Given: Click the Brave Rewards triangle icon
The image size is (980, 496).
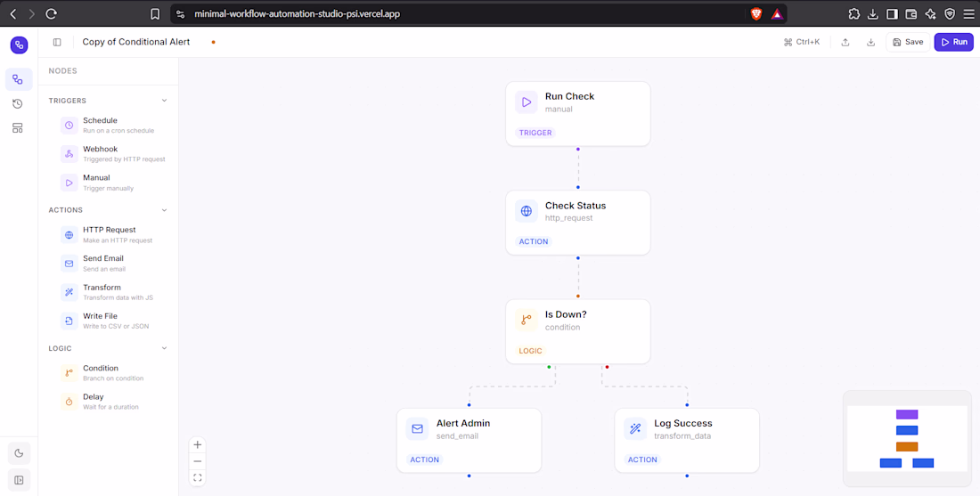Looking at the screenshot, I should (x=777, y=13).
